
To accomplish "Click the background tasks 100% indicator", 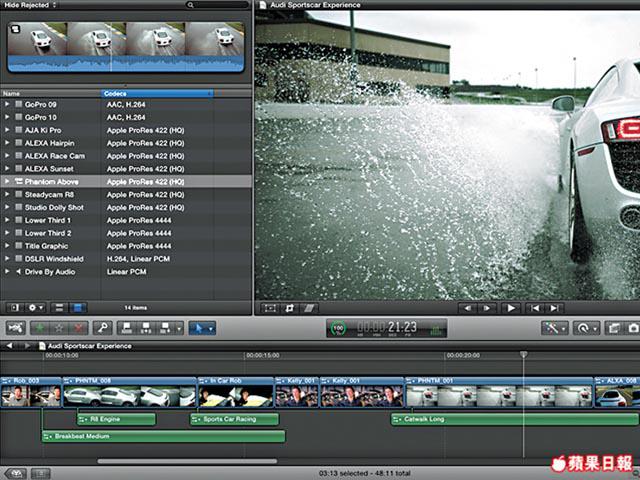I will pyautogui.click(x=338, y=328).
